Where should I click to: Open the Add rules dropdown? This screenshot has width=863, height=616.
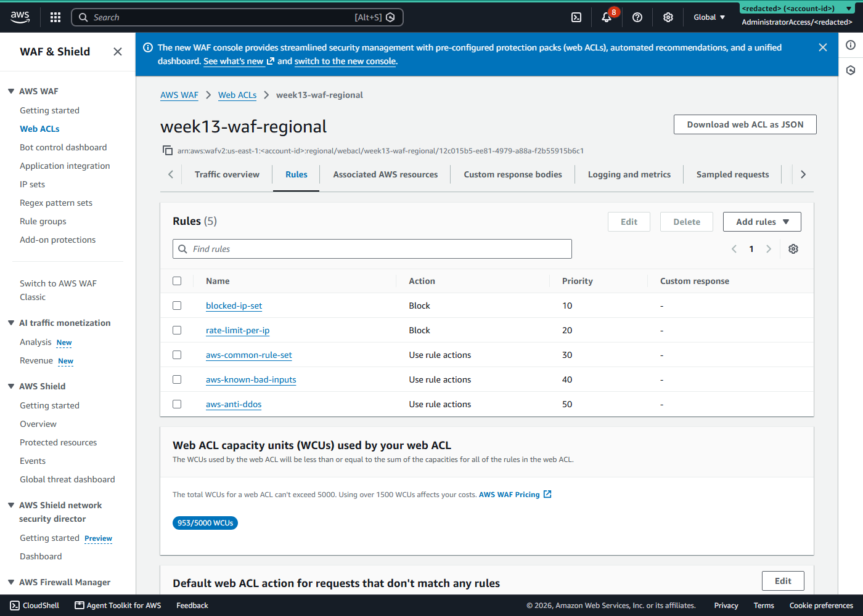tap(762, 222)
